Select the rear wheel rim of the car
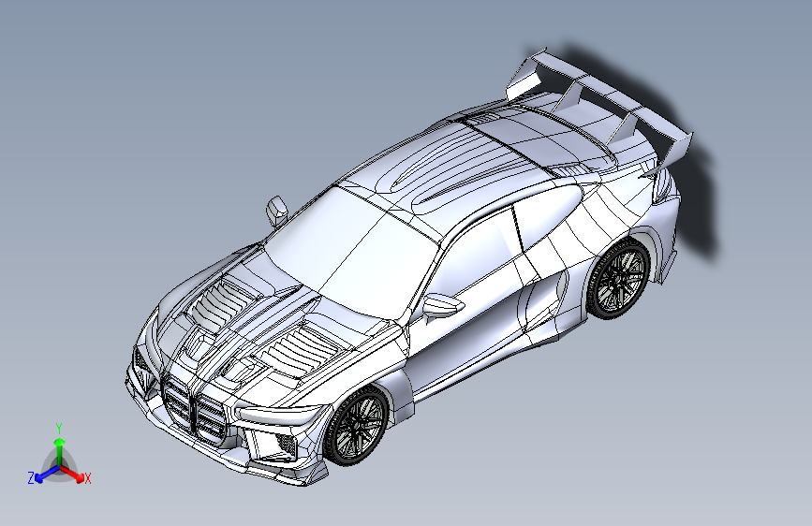The width and height of the screenshot is (812, 526). point(620,278)
